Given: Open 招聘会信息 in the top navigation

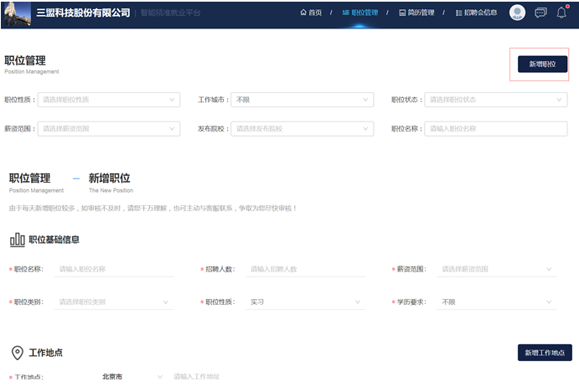Looking at the screenshot, I should click(475, 13).
